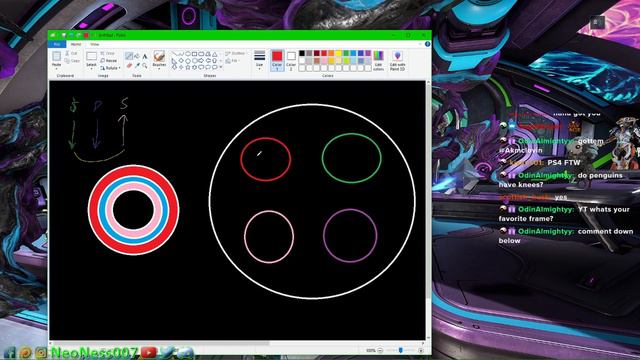
Task: Collapse the ribbon with the chevron
Action: click(x=420, y=44)
